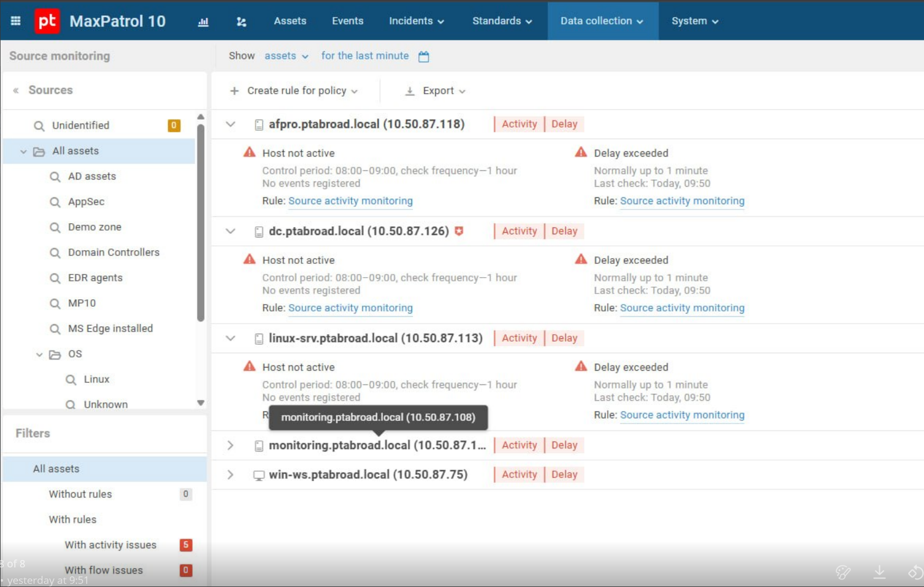Open Source activity monitoring rule under dc Delay exceeded
This screenshot has height=587, width=924.
click(x=682, y=308)
